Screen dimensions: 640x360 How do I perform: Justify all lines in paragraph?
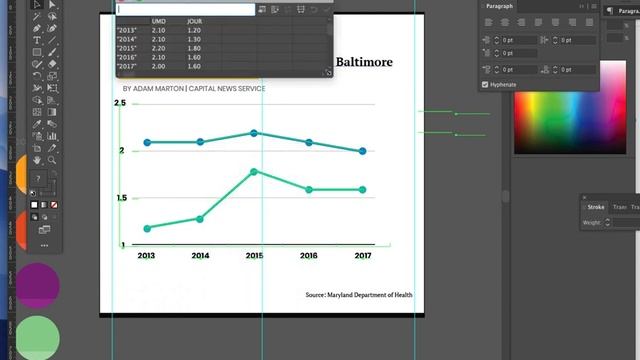click(589, 22)
